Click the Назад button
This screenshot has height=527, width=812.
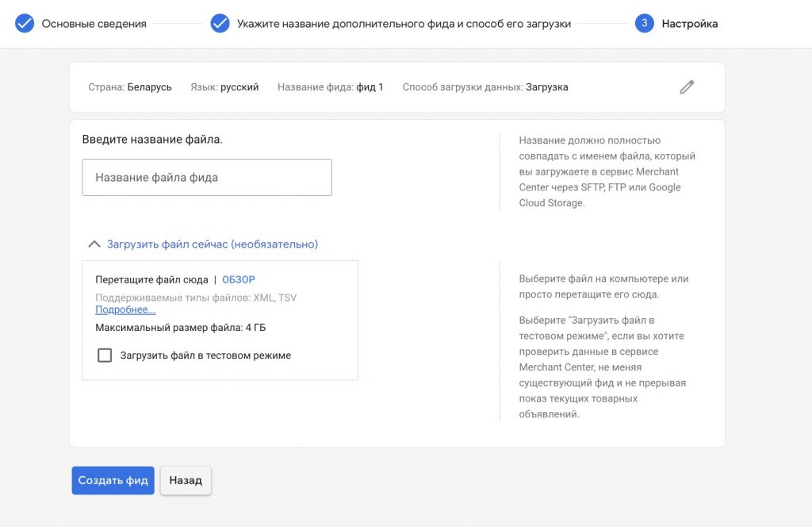(x=186, y=480)
